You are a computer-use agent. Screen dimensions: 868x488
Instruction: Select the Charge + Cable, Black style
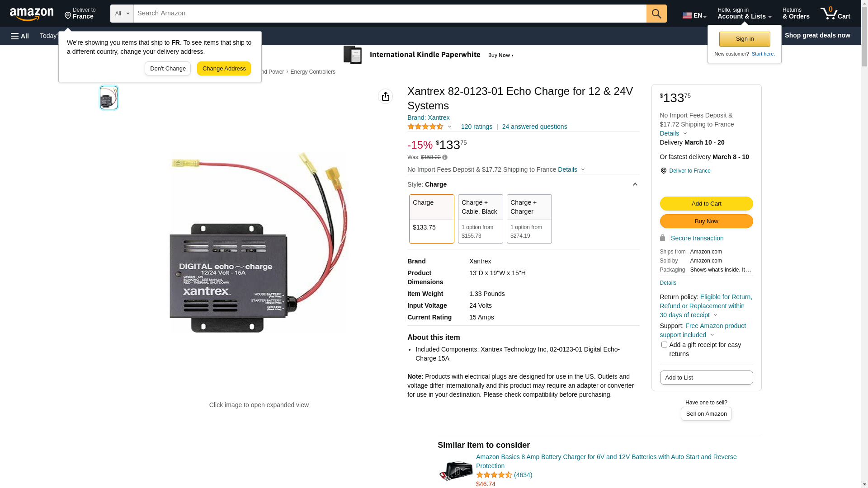click(480, 219)
